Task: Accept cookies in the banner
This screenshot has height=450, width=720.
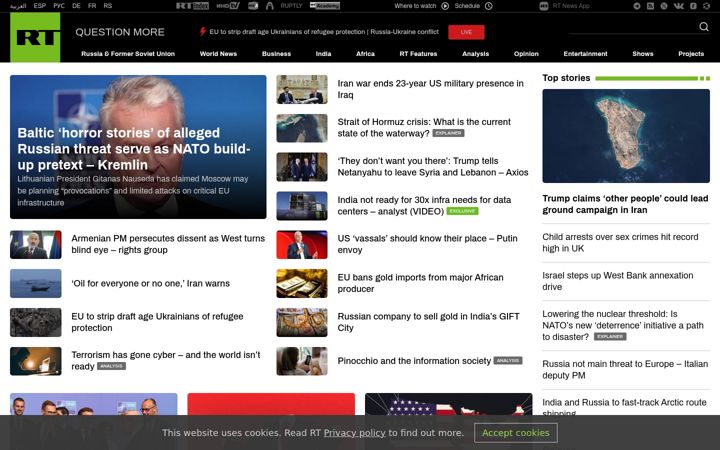Action: coord(516,433)
